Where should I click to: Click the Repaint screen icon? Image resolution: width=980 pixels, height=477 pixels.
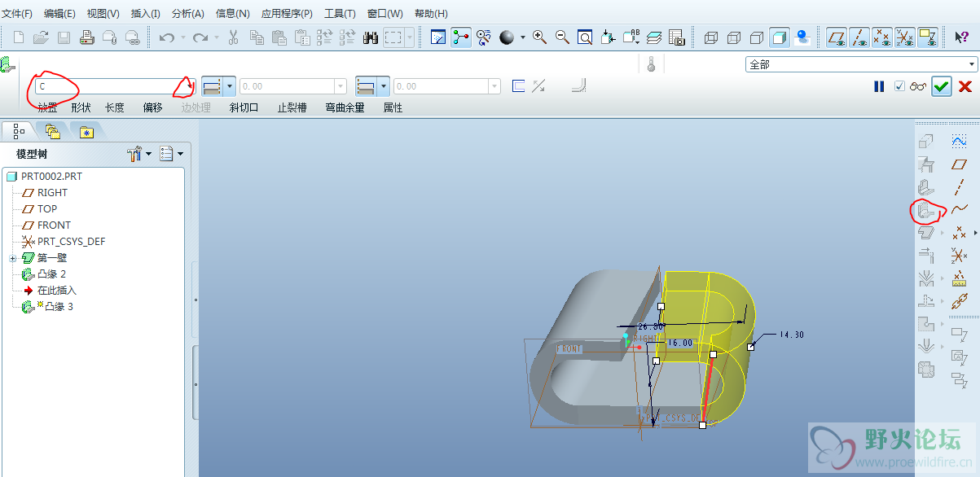tap(438, 37)
